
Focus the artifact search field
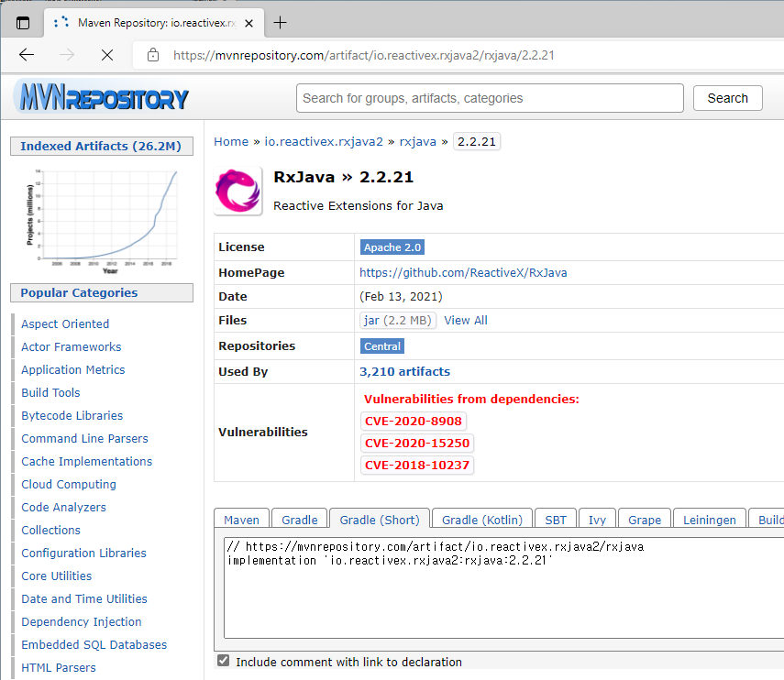[490, 98]
